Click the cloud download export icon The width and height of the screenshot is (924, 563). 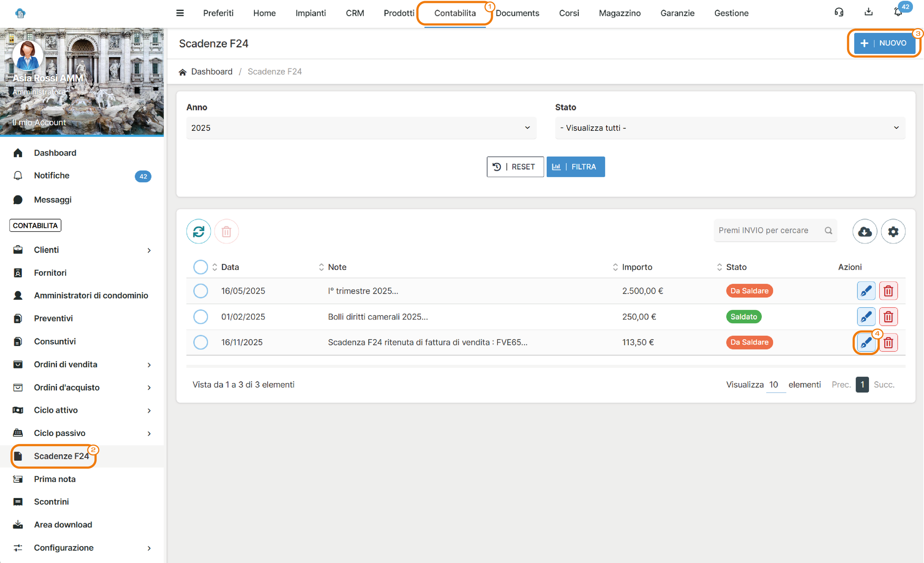[x=864, y=231]
